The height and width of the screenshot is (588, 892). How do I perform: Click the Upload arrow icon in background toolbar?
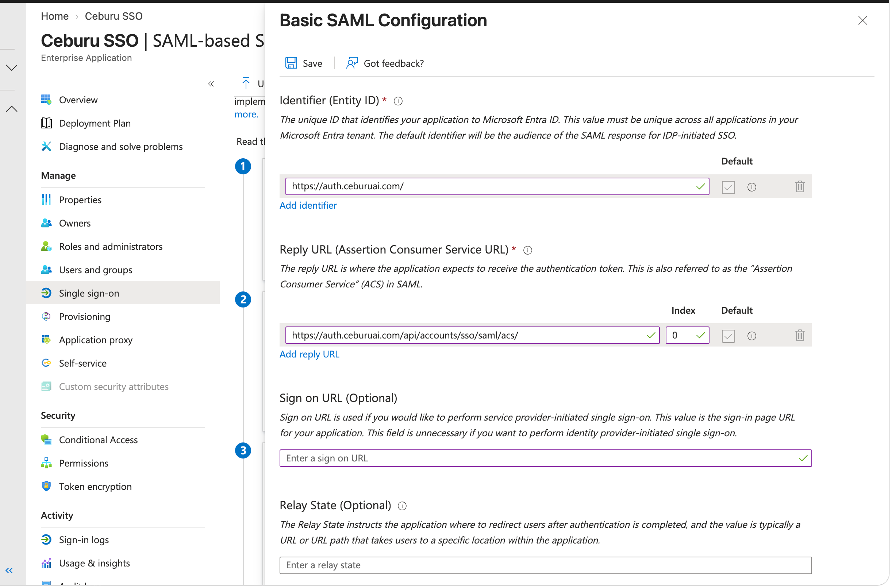[x=246, y=84]
